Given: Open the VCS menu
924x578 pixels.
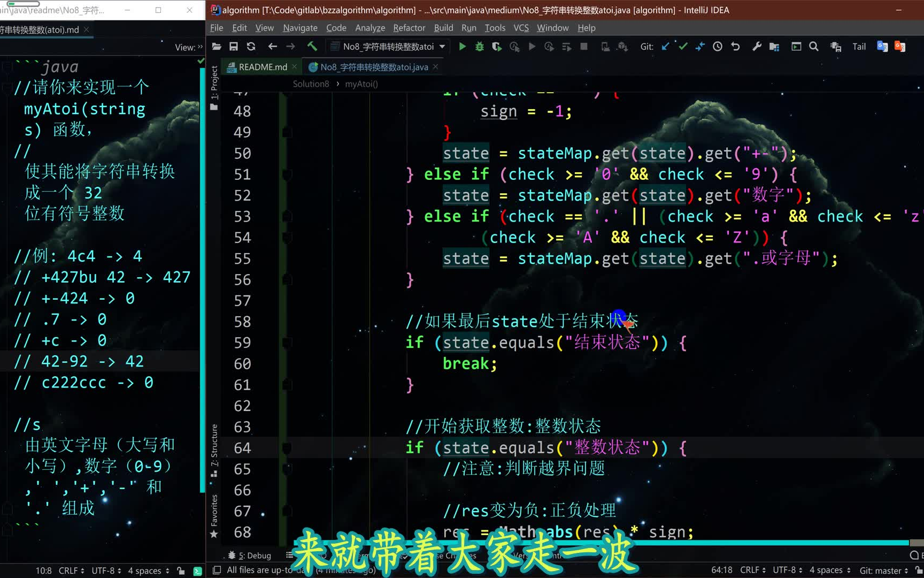Looking at the screenshot, I should [x=521, y=28].
